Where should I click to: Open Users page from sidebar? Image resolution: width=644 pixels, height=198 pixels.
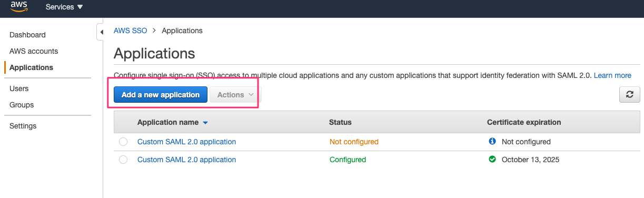[19, 88]
